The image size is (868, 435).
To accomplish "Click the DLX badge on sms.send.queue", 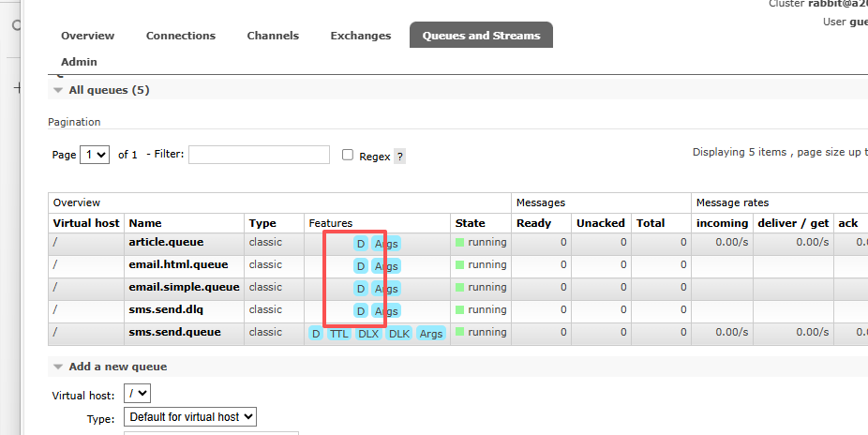I will (x=368, y=334).
